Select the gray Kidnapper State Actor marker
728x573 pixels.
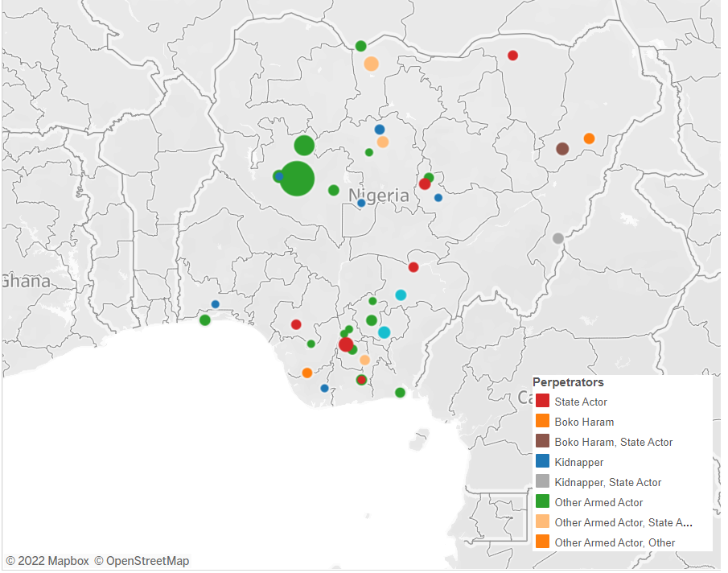(559, 238)
